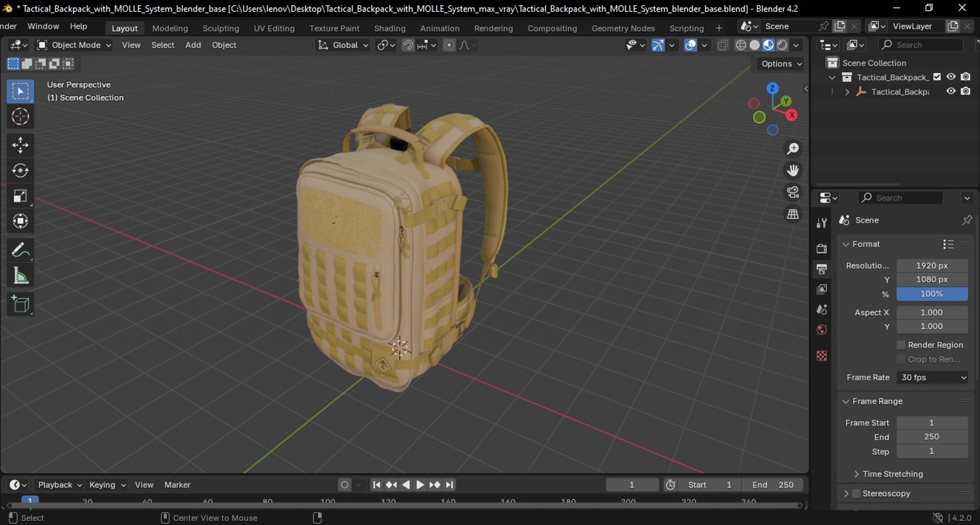Image resolution: width=980 pixels, height=525 pixels.
Task: Open the viewport Options dropdown
Action: coord(781,64)
